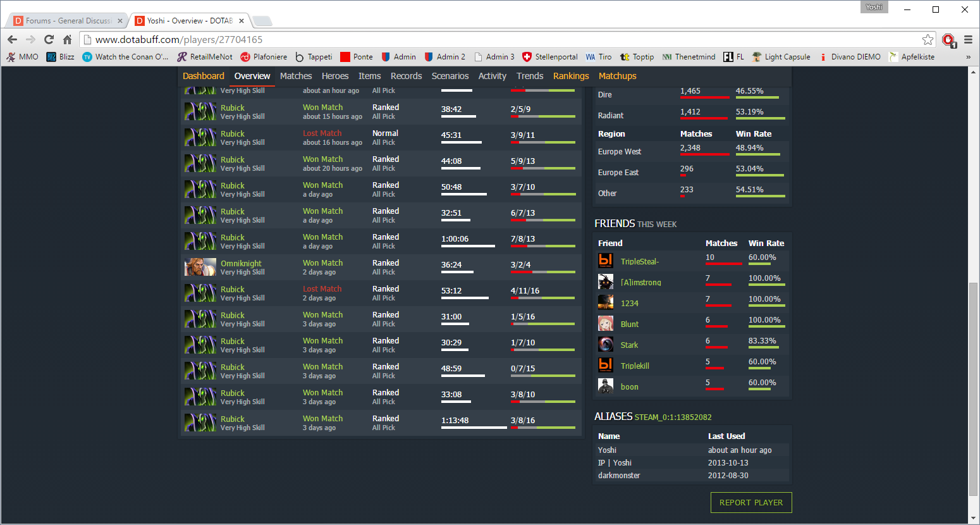Switch to the Heroes tab

coord(335,76)
